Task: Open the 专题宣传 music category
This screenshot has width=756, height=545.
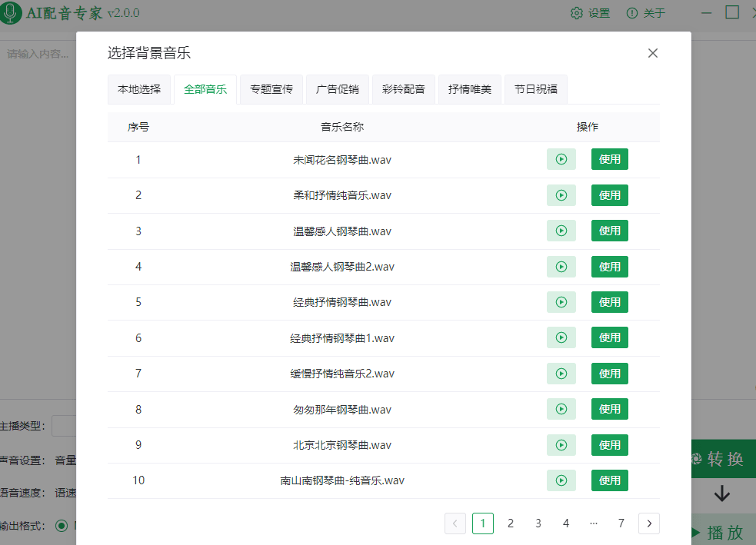Action: (271, 88)
